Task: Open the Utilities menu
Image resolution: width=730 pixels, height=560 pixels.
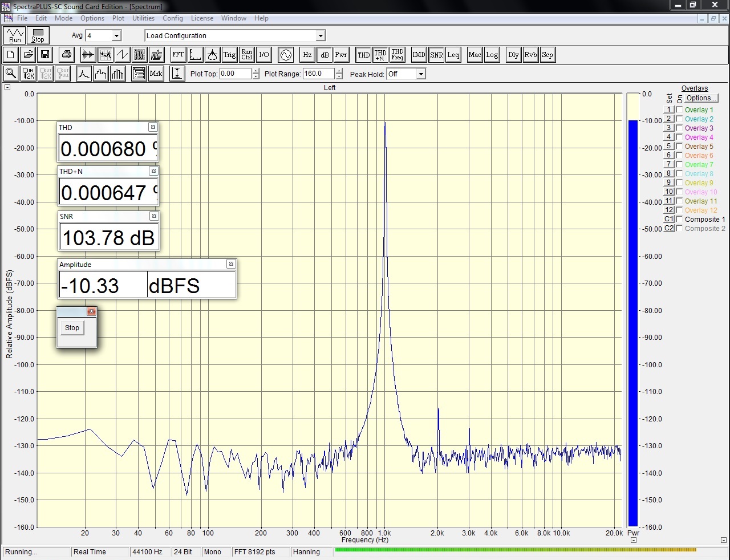Action: tap(143, 18)
